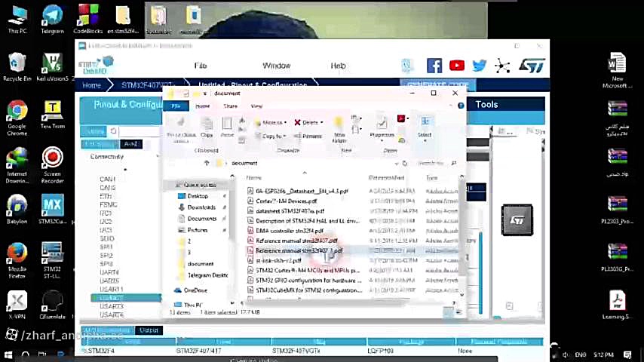This screenshot has width=644, height=362.
Task: Select Desktop in Quick access
Action: (198, 196)
